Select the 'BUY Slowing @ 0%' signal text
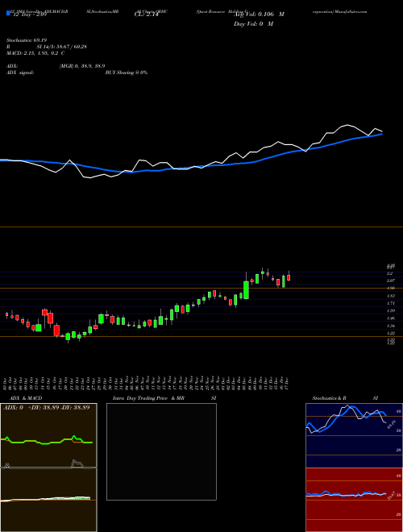Screen dimensions: 403x532 tap(127, 73)
